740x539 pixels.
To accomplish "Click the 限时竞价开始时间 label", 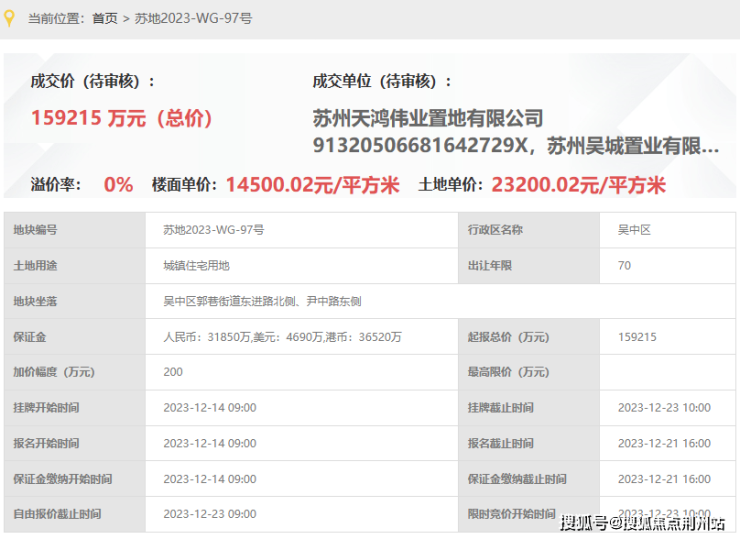I will [x=512, y=514].
